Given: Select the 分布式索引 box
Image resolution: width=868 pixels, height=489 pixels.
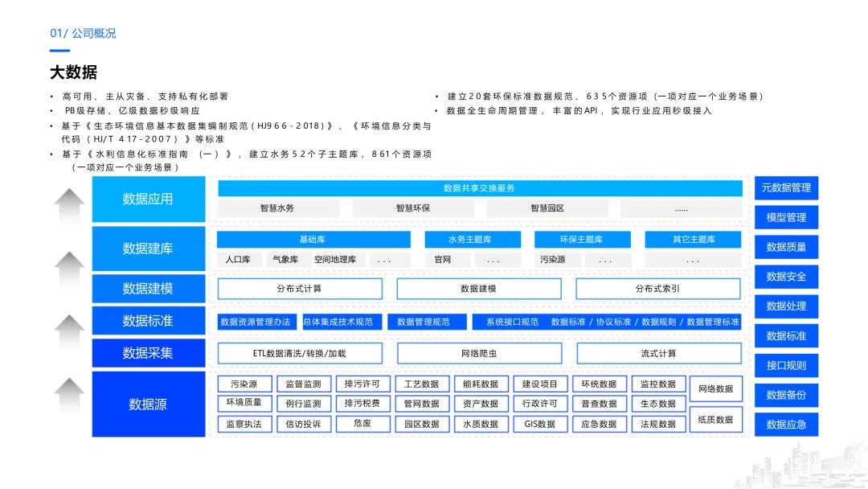Looking at the screenshot, I should pyautogui.click(x=657, y=289).
